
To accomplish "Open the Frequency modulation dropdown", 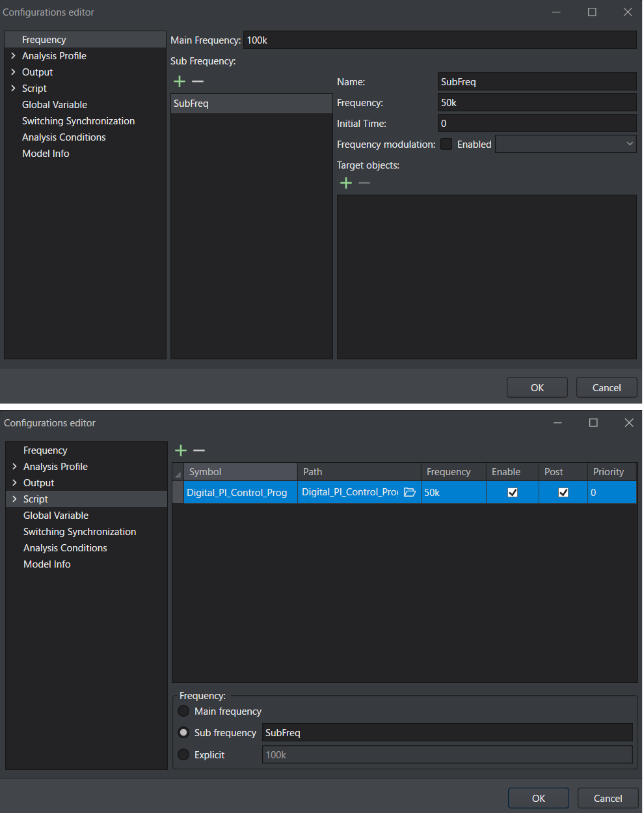I will [x=566, y=144].
